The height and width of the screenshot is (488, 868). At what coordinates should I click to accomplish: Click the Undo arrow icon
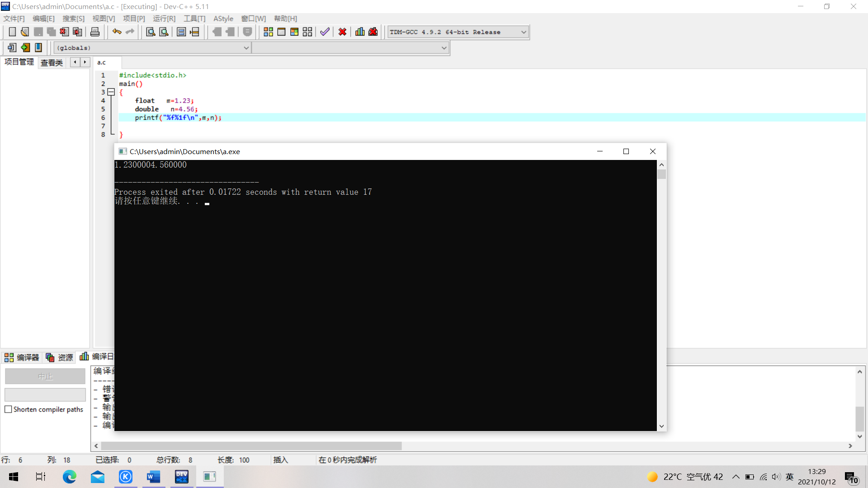(x=117, y=32)
